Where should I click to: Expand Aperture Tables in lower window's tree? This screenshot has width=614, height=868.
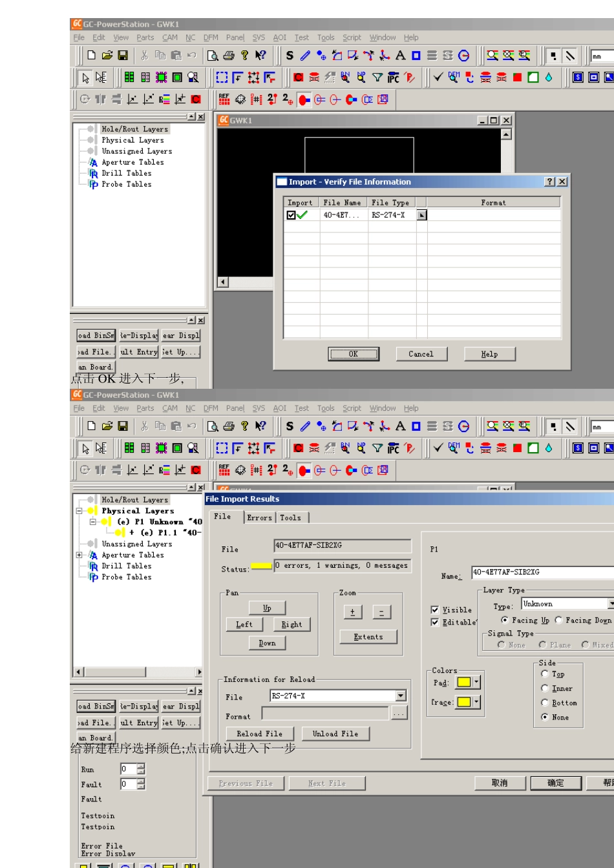[79, 555]
